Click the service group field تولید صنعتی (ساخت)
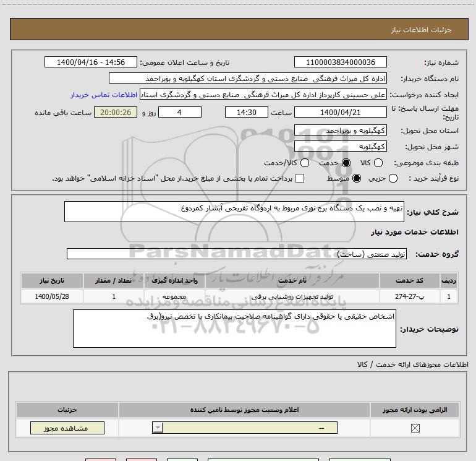 237,254
